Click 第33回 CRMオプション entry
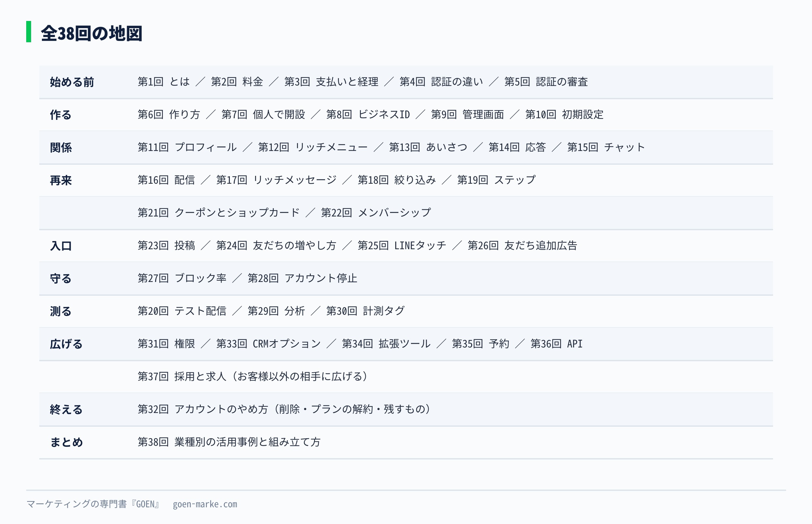Image resolution: width=812 pixels, height=524 pixels. (x=268, y=344)
